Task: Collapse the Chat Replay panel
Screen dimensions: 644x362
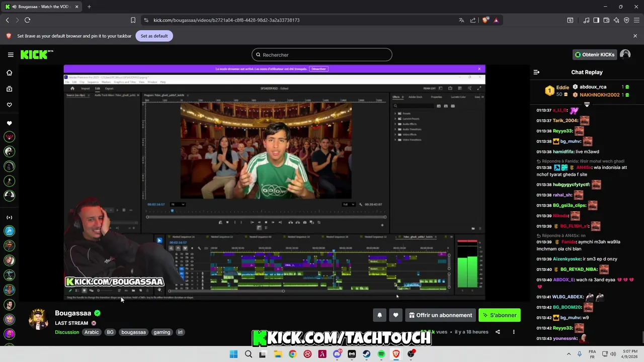Action: [536, 72]
